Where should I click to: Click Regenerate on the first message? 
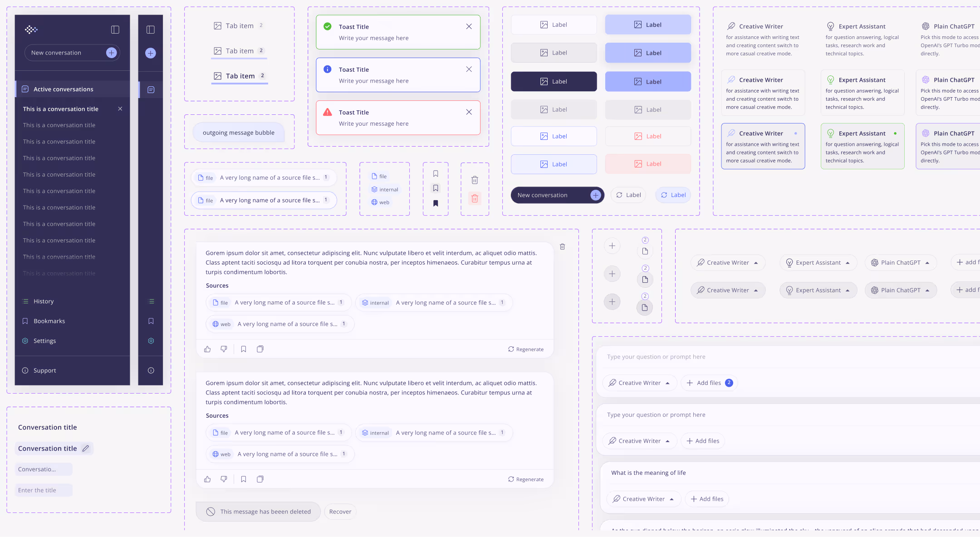[526, 349]
